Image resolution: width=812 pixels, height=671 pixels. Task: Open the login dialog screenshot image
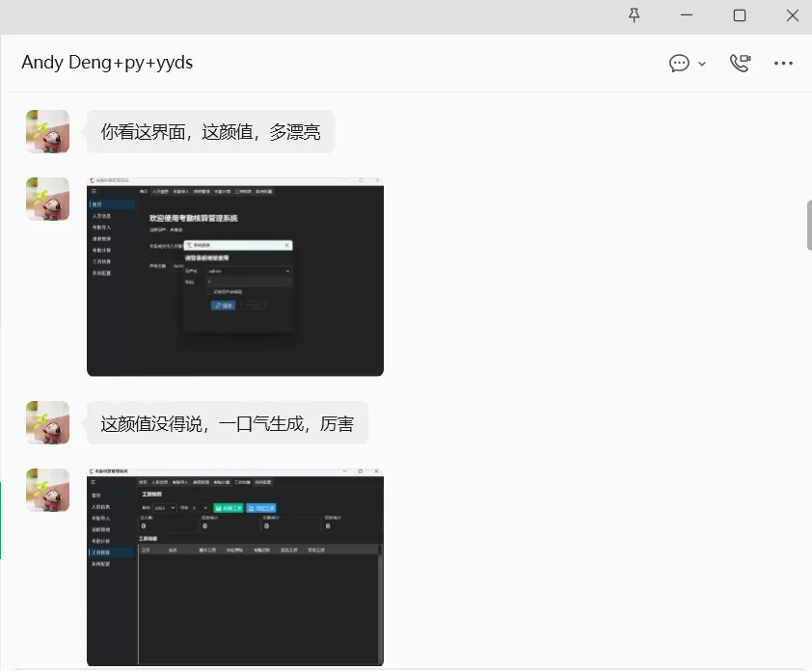pyautogui.click(x=235, y=277)
